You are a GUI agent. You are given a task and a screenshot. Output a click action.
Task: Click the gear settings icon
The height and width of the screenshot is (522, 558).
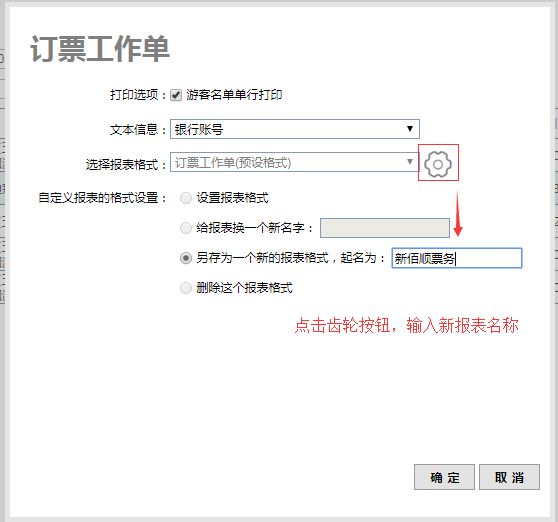pos(438,164)
